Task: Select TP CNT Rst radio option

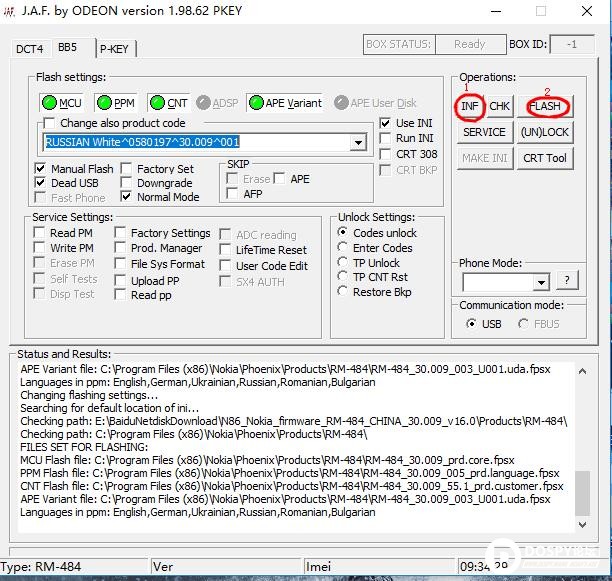Action: point(342,277)
